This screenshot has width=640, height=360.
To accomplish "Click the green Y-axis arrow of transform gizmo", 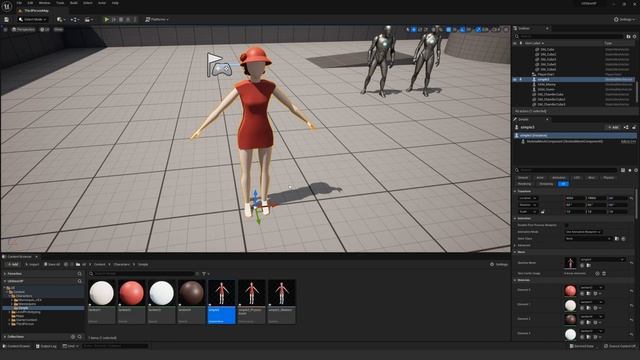I will (258, 217).
